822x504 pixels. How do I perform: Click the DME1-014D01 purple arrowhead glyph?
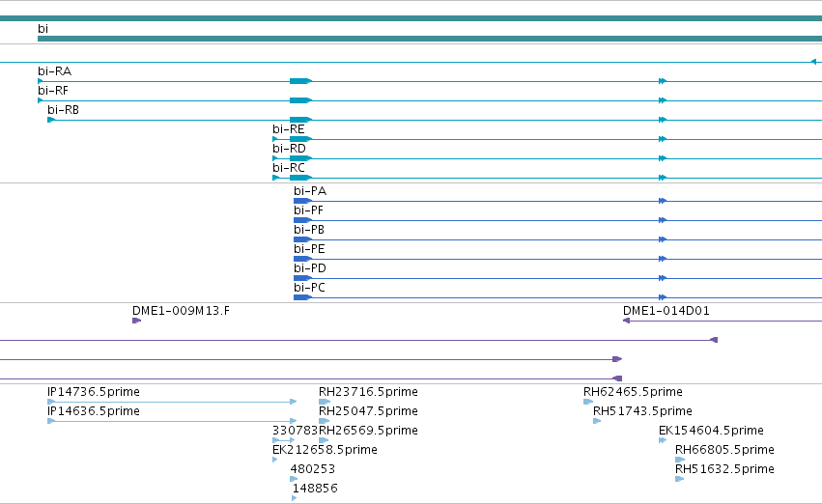[626, 321]
